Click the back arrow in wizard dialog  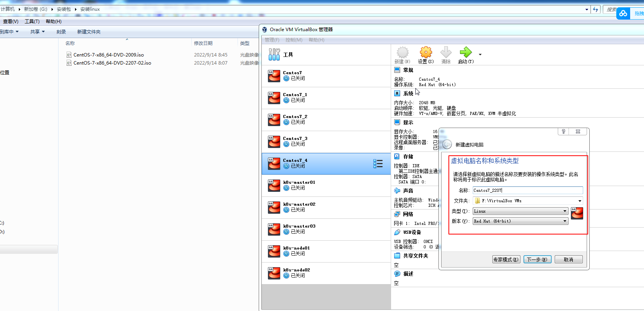(x=447, y=145)
